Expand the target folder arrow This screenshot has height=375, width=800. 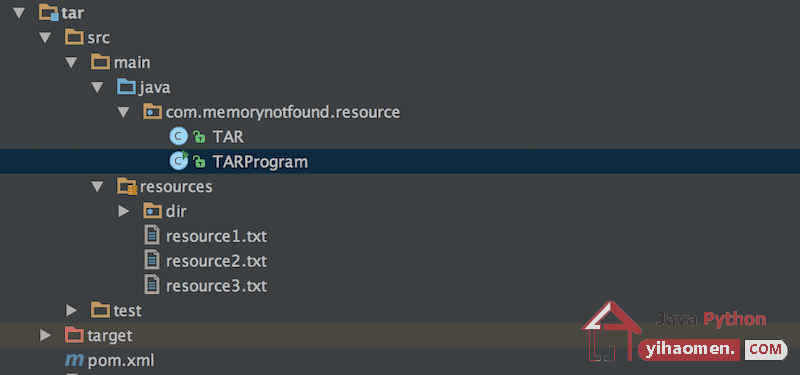45,335
